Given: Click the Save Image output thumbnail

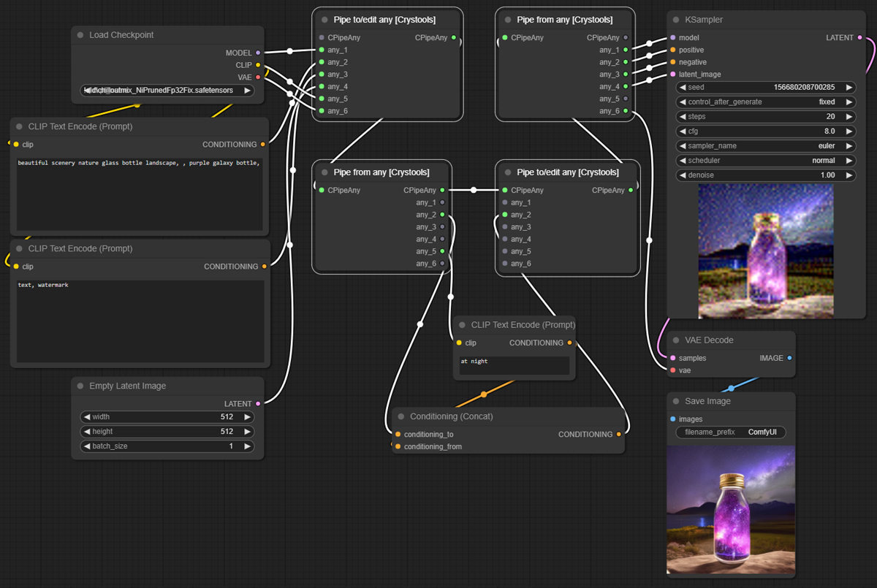Looking at the screenshot, I should (x=731, y=509).
